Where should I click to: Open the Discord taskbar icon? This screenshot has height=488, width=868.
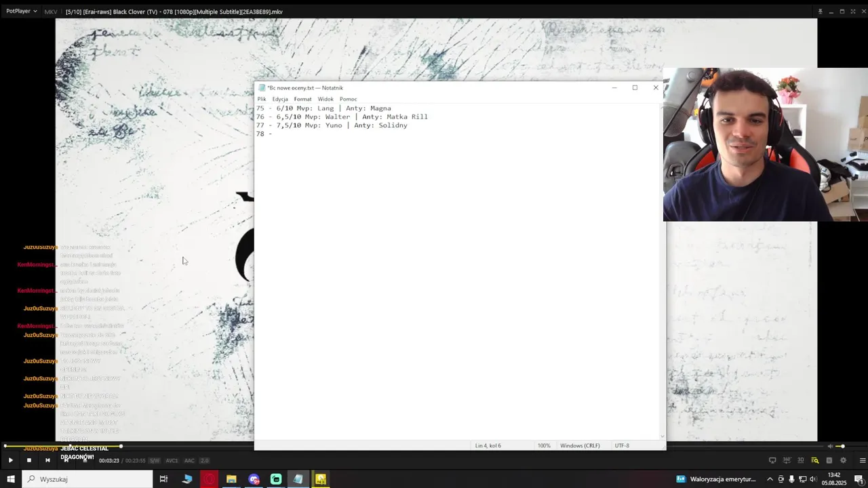(254, 479)
